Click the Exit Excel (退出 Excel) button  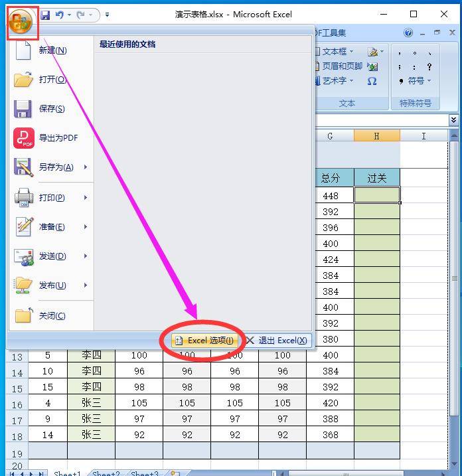coord(277,341)
